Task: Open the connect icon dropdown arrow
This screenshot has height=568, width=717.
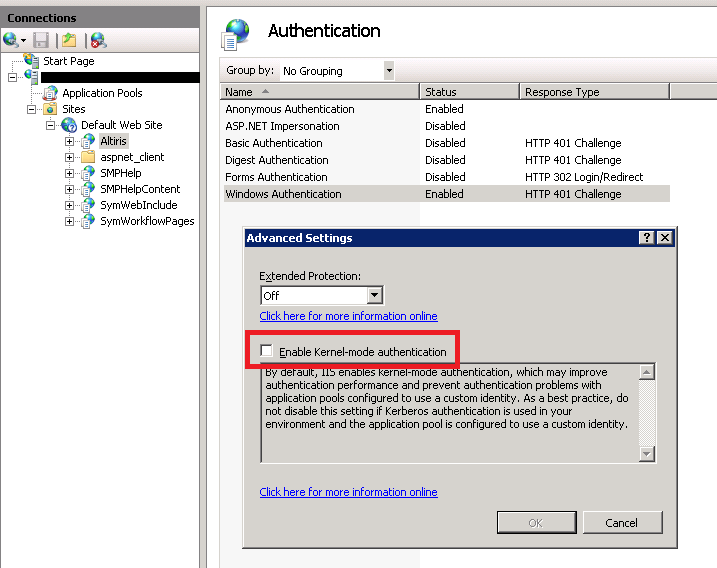Action: [23, 41]
